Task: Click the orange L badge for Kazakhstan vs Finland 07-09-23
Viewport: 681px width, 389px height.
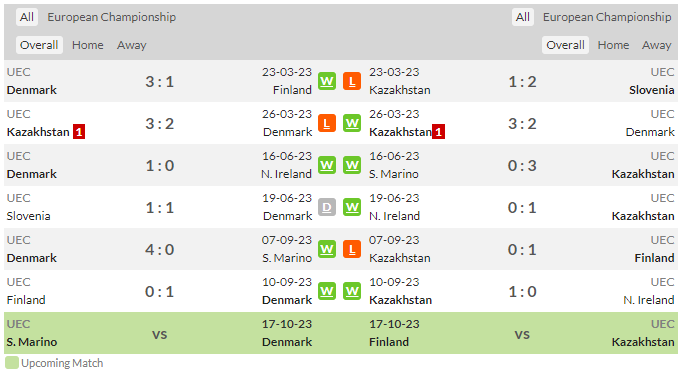Action: (352, 250)
